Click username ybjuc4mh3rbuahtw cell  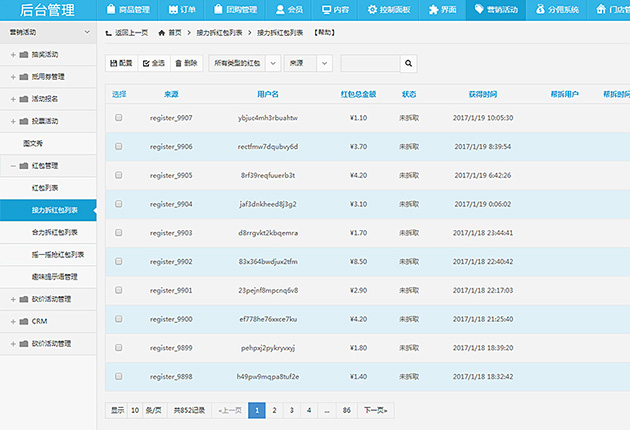[268, 118]
